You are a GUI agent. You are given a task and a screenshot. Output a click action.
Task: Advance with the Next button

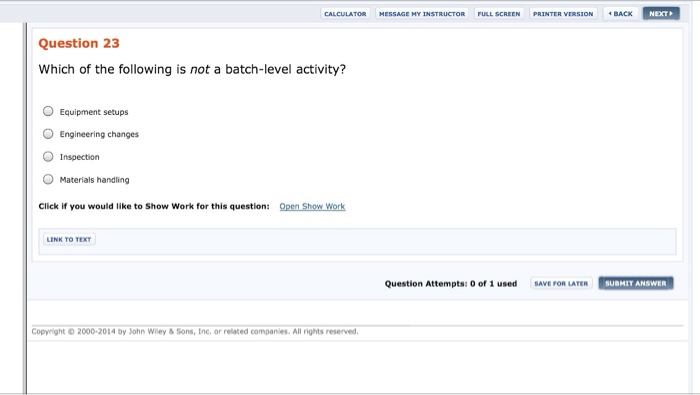(661, 14)
